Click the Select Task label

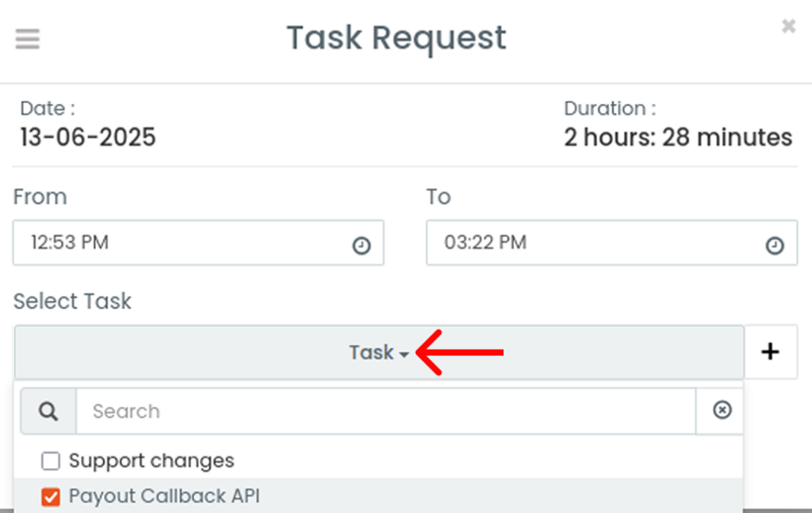72,301
